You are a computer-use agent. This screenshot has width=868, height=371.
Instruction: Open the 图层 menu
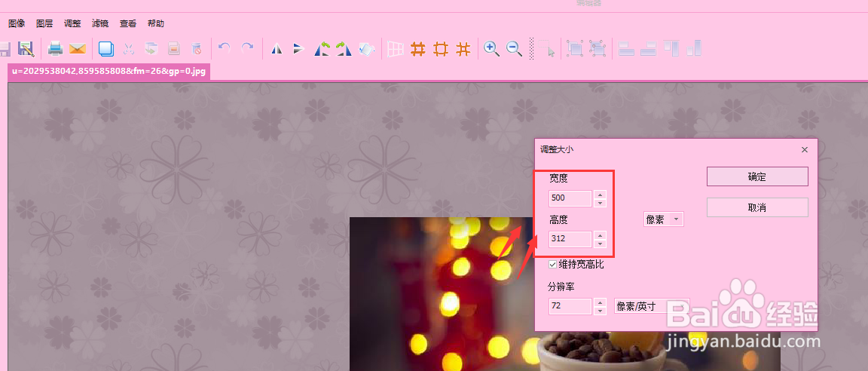[44, 23]
